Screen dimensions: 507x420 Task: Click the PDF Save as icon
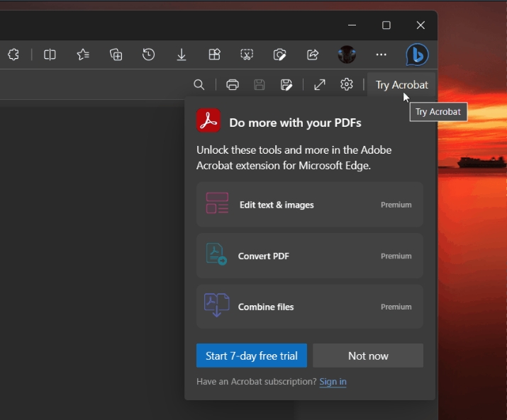click(x=286, y=85)
